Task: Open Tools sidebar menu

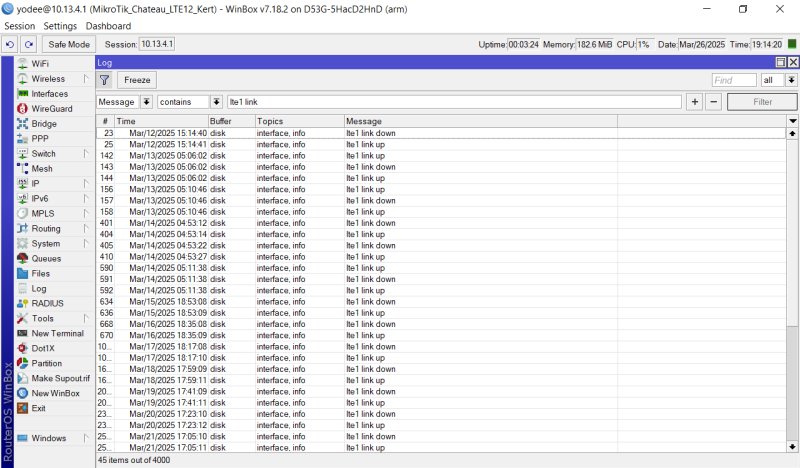Action: click(x=42, y=318)
